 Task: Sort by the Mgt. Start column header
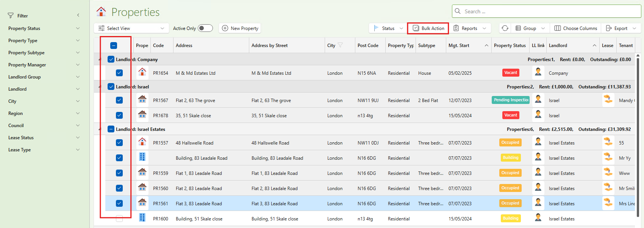(469, 46)
